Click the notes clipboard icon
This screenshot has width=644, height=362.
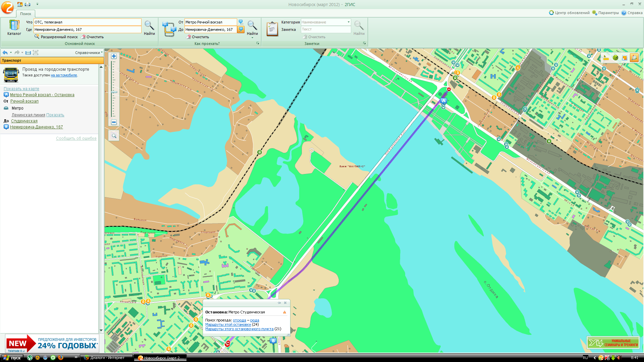tap(272, 29)
